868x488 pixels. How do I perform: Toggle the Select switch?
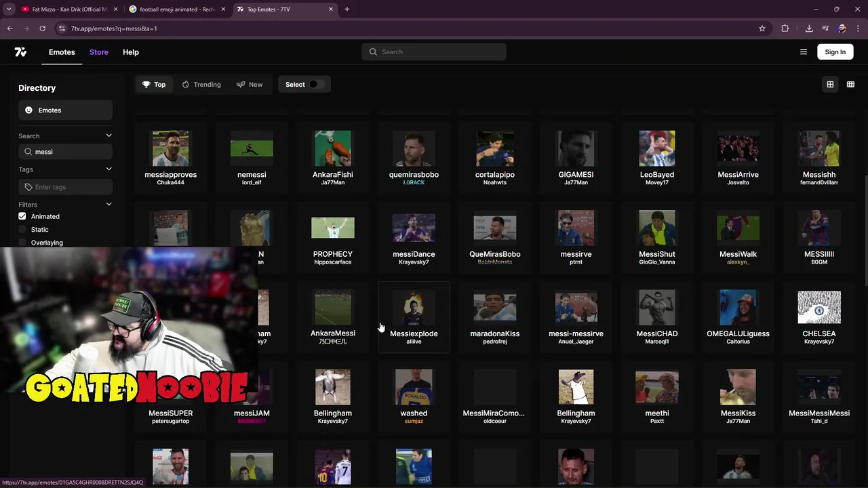[316, 85]
